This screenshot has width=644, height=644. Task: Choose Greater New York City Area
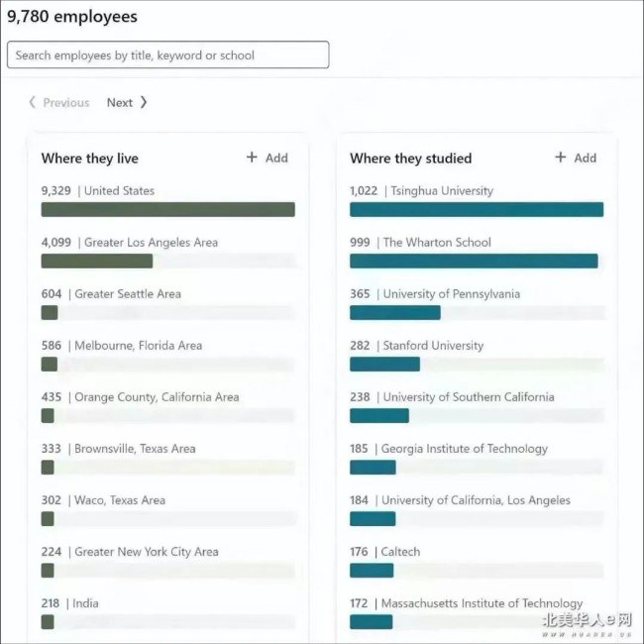(168, 562)
